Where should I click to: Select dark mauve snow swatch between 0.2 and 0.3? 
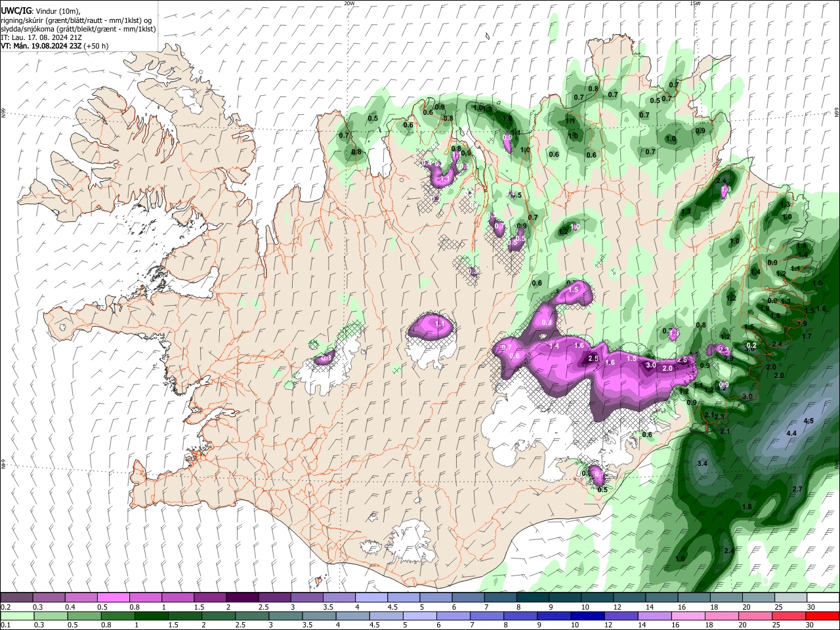[16, 598]
